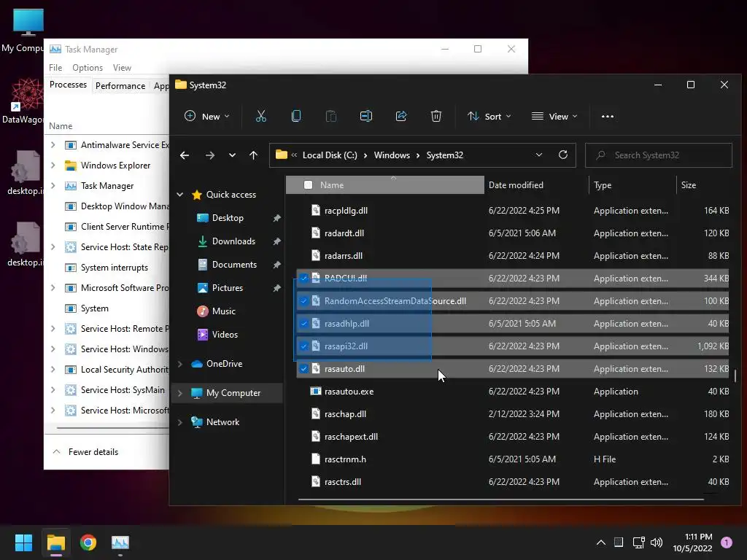Click the horizontal scrollbar of file list
This screenshot has height=560, width=747.
click(500, 499)
